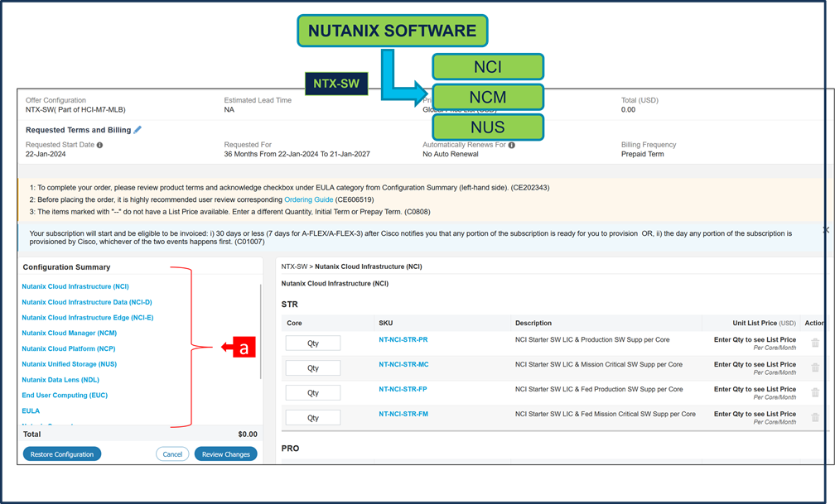Delete the NT-NCI-STR-FP row via trash icon

[815, 393]
